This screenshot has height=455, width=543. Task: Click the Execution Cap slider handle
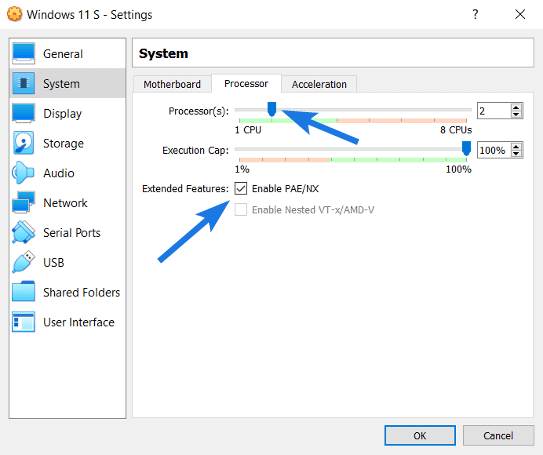pyautogui.click(x=466, y=148)
